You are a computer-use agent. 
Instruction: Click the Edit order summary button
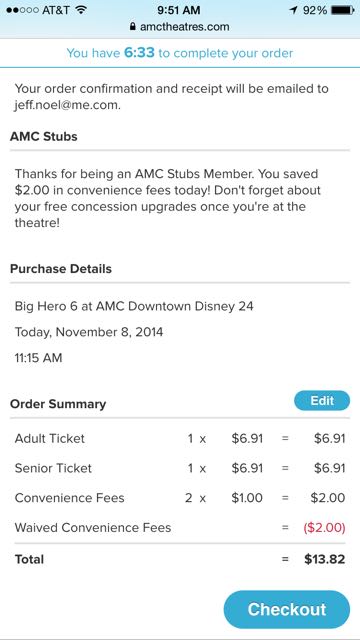click(x=322, y=400)
